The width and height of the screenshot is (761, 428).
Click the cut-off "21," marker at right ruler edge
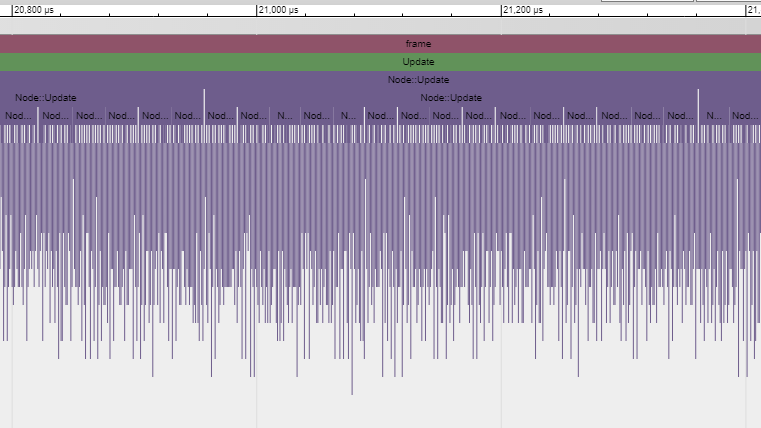click(753, 10)
